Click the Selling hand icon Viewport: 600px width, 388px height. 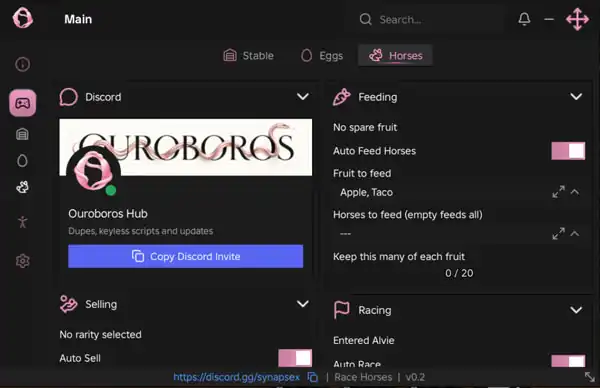pyautogui.click(x=68, y=304)
